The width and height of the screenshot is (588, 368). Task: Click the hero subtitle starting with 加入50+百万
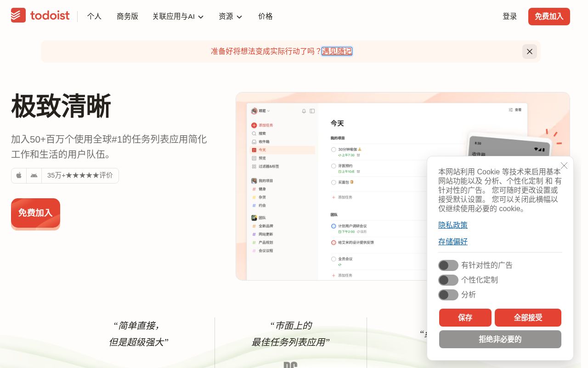coord(109,146)
